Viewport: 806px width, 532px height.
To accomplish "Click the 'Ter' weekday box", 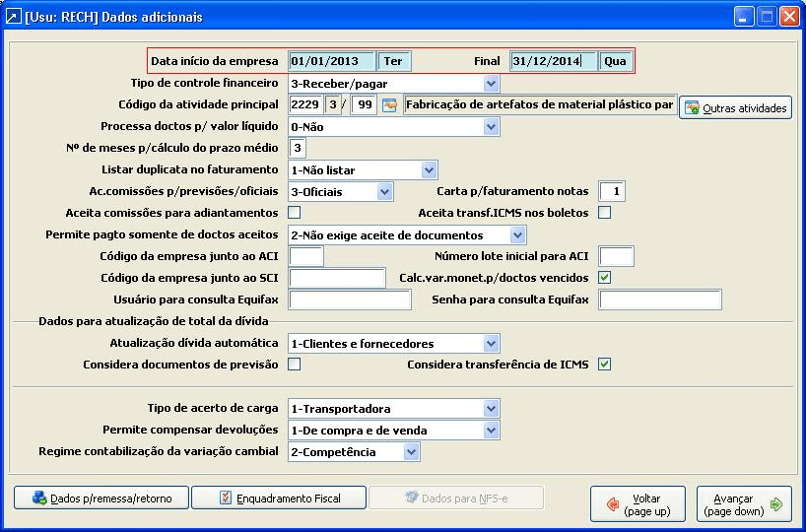I will (394, 61).
